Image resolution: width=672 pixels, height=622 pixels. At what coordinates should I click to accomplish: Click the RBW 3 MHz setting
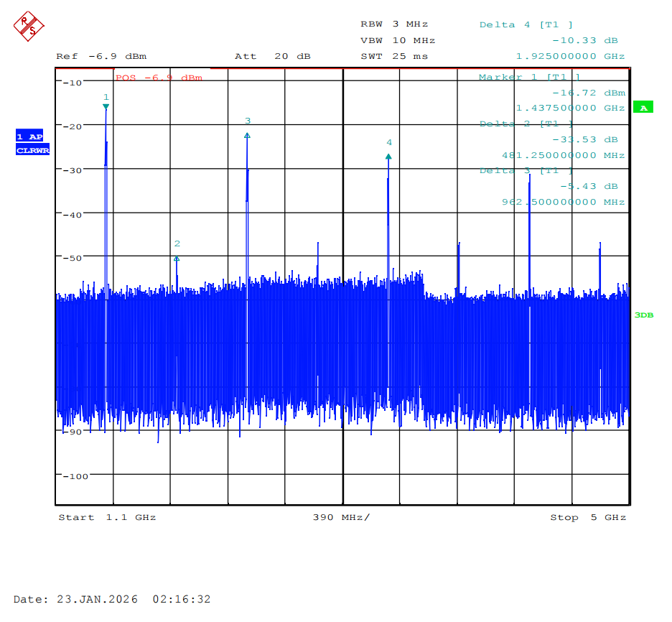[394, 24]
